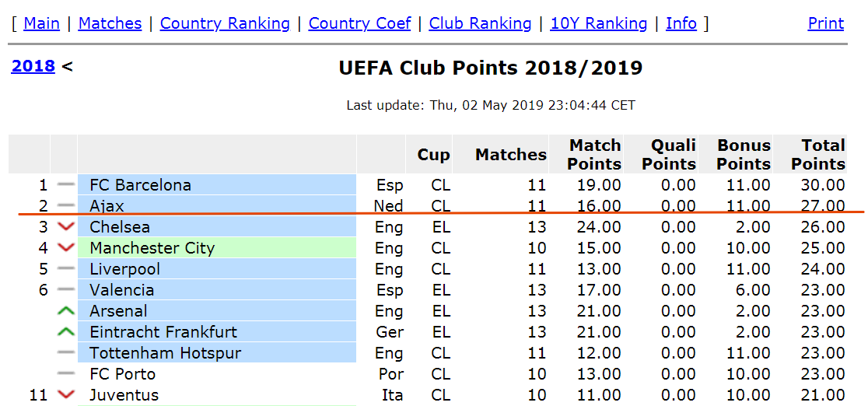The height and width of the screenshot is (406, 868).
Task: Select the Ajax club name cell
Action: pyautogui.click(x=217, y=206)
